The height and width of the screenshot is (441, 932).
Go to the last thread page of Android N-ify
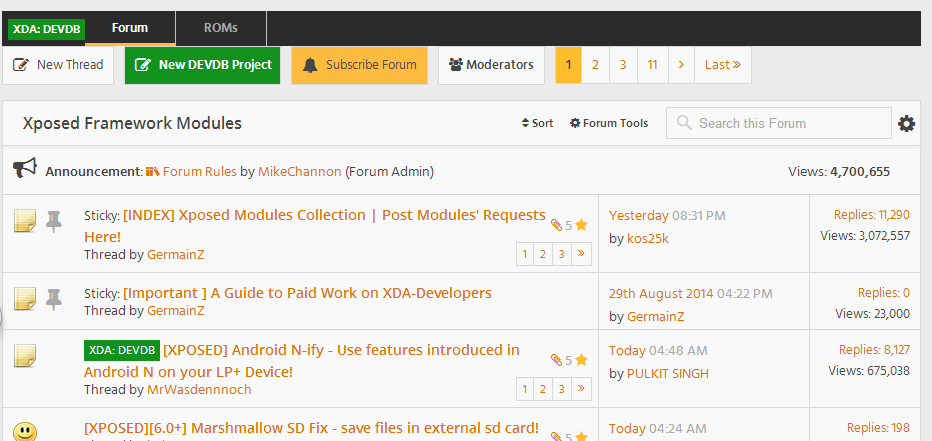tap(581, 389)
